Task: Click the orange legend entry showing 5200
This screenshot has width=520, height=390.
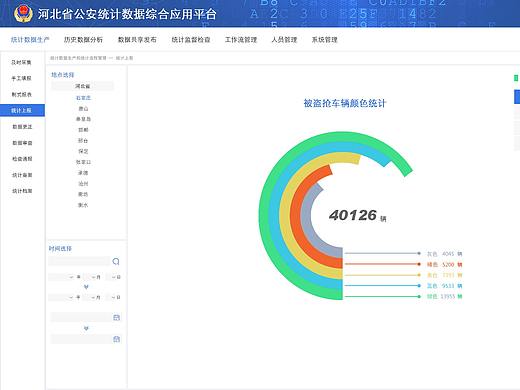Action: [x=444, y=264]
